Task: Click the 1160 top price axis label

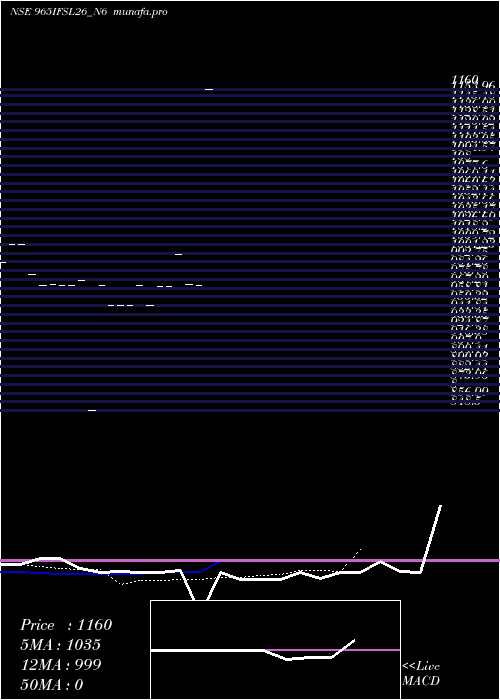Action: (465, 80)
